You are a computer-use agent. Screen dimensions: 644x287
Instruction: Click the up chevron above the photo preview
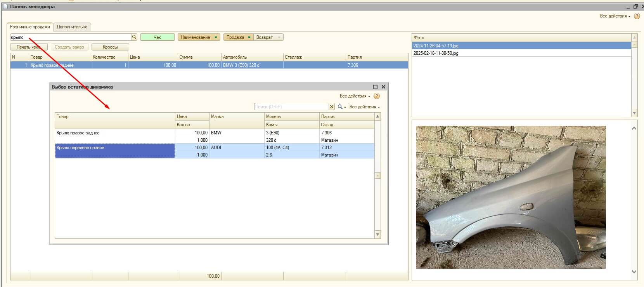coord(634,128)
